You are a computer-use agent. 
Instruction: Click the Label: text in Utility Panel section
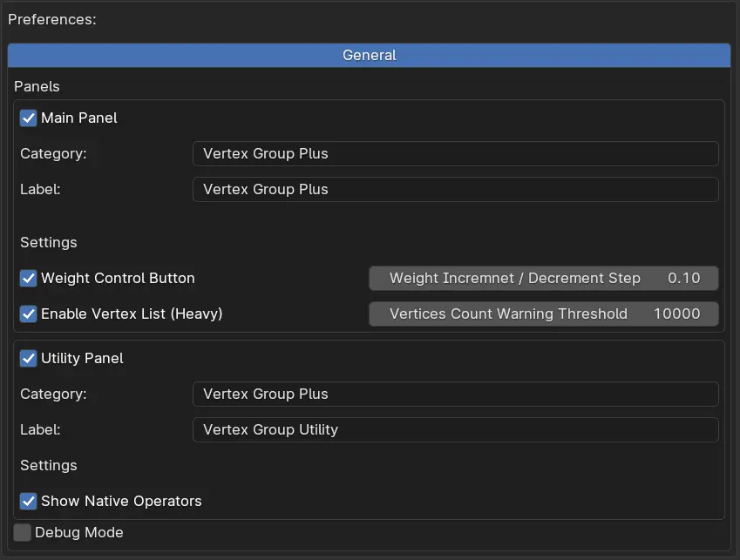click(x=40, y=429)
